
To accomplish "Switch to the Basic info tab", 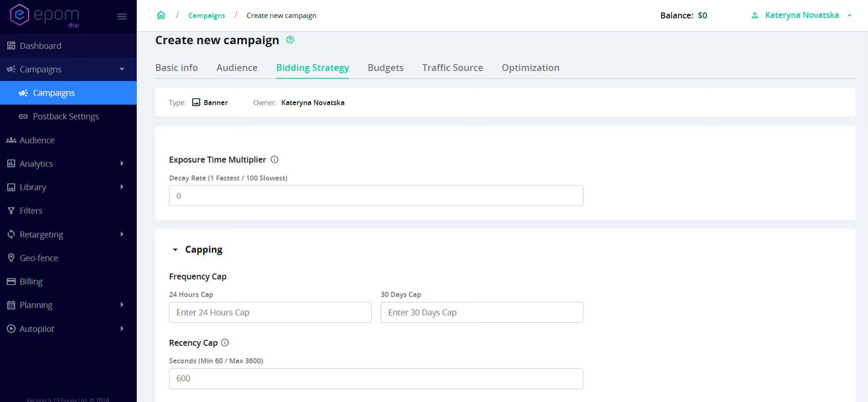I will pyautogui.click(x=176, y=68).
